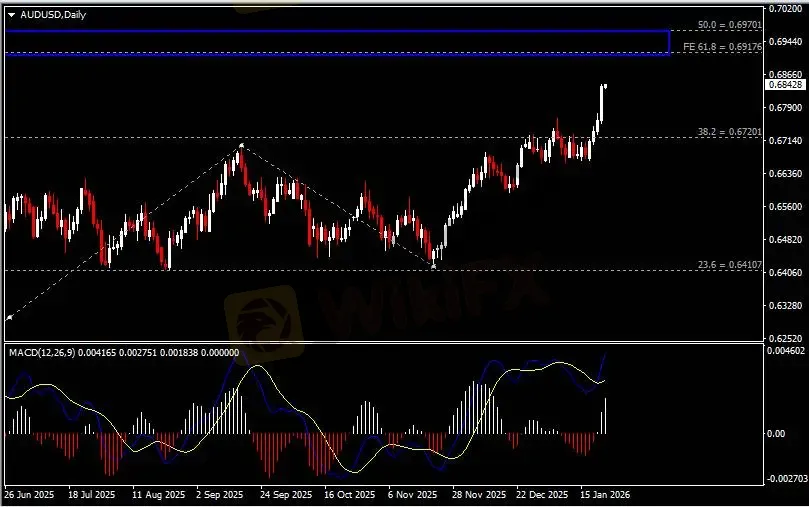Click the triangle arrow beside AUDUSD,Daily
The height and width of the screenshot is (507, 809).
(11, 14)
